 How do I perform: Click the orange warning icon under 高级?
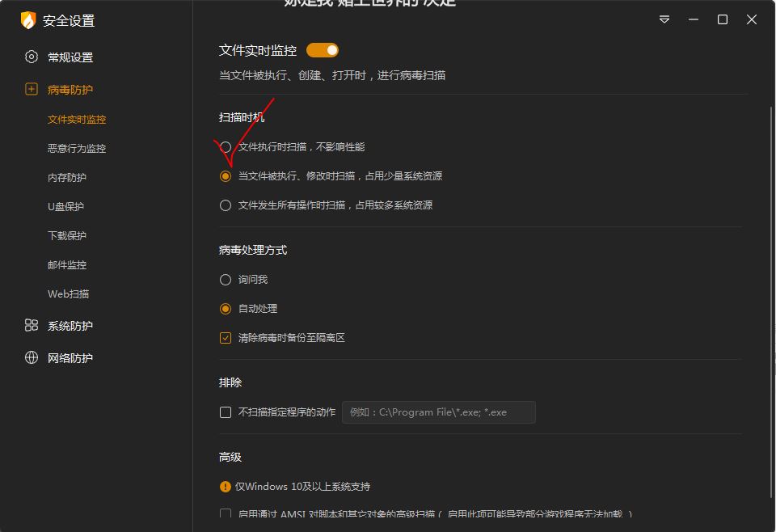click(x=226, y=487)
